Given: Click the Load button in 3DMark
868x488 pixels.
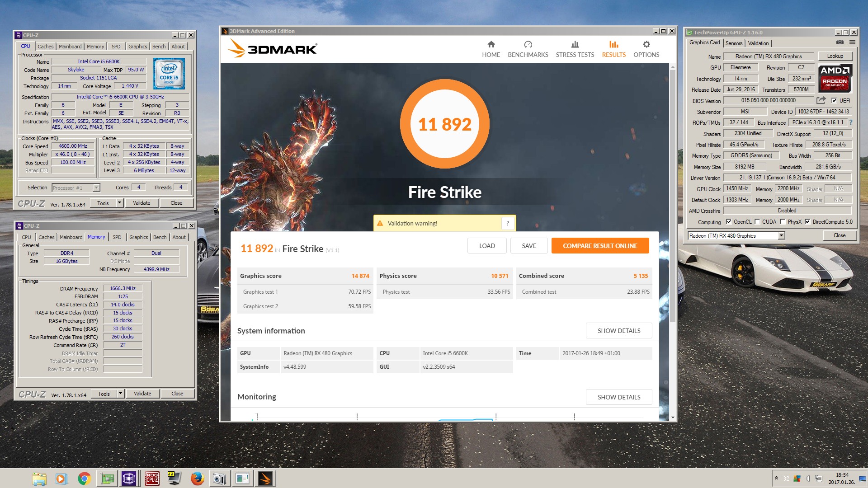Looking at the screenshot, I should click(487, 246).
